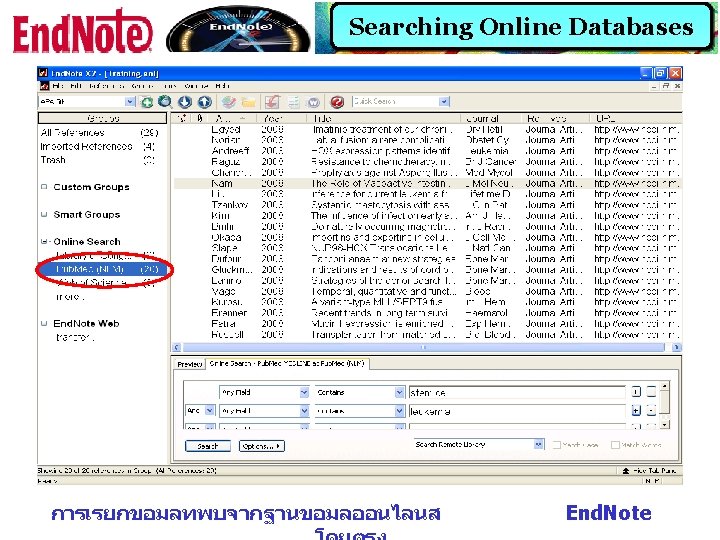Collapse the Smart Groups set
Screen dimensions: 720x540
44,214
